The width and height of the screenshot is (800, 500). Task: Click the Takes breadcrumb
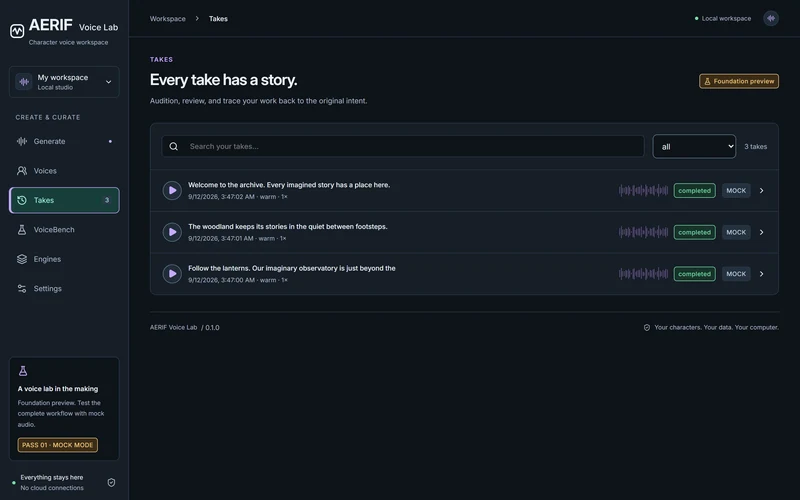218,19
